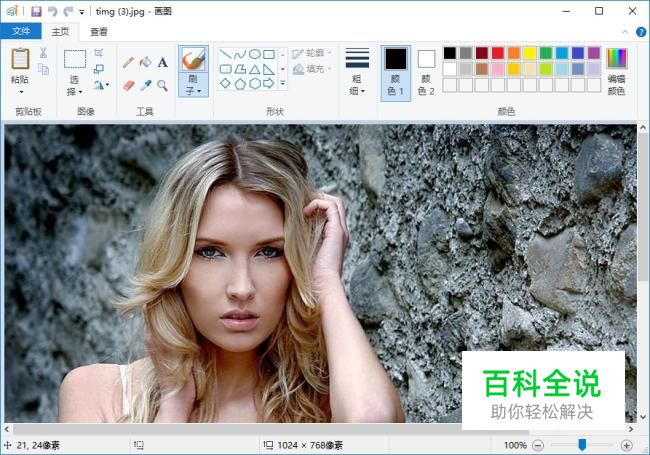Click the Crop icon in the image group
The height and width of the screenshot is (455, 650).
[x=99, y=53]
